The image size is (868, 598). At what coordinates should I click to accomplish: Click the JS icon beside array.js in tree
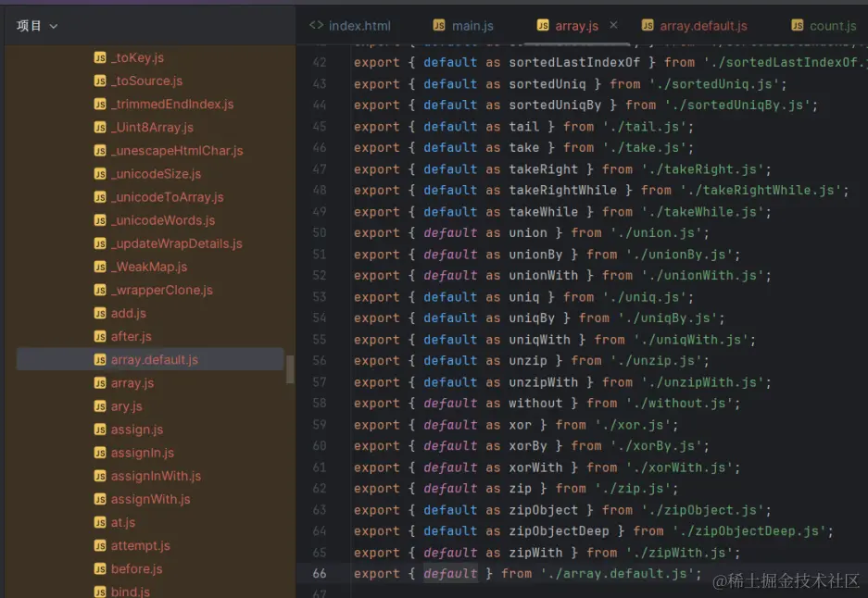coord(100,383)
